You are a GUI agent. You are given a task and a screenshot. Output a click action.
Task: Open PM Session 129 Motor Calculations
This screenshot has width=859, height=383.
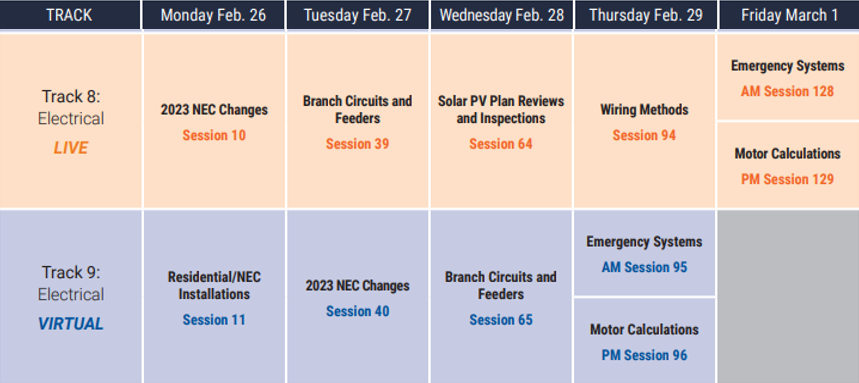pyautogui.click(x=787, y=179)
